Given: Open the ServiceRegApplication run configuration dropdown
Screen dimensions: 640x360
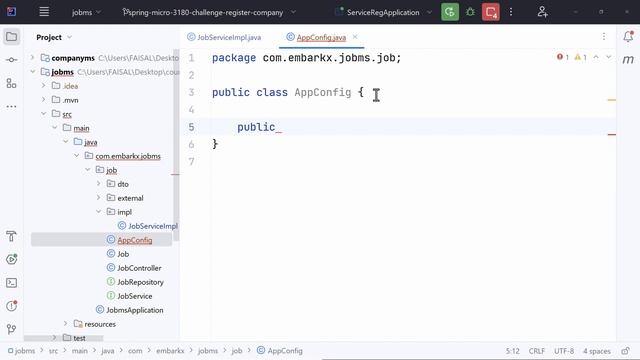Looking at the screenshot, I should (x=383, y=12).
